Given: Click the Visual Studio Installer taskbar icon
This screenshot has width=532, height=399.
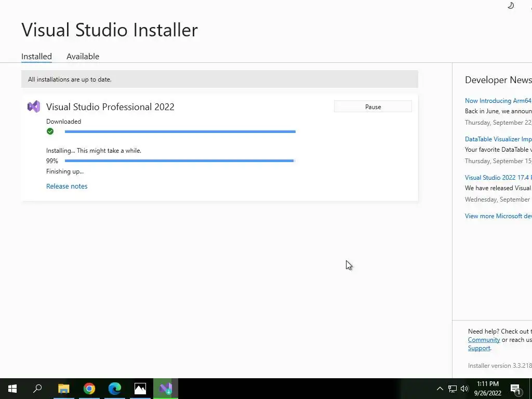Looking at the screenshot, I should point(166,389).
